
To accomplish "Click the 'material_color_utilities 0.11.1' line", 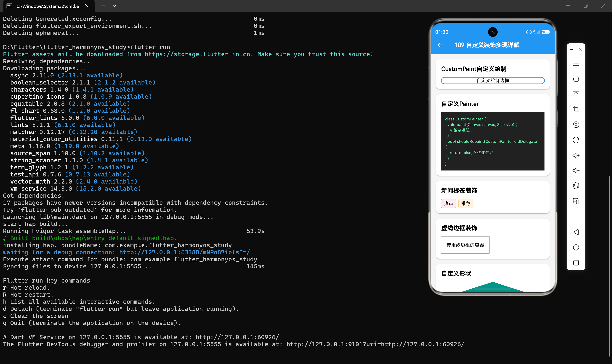I will tap(101, 139).
